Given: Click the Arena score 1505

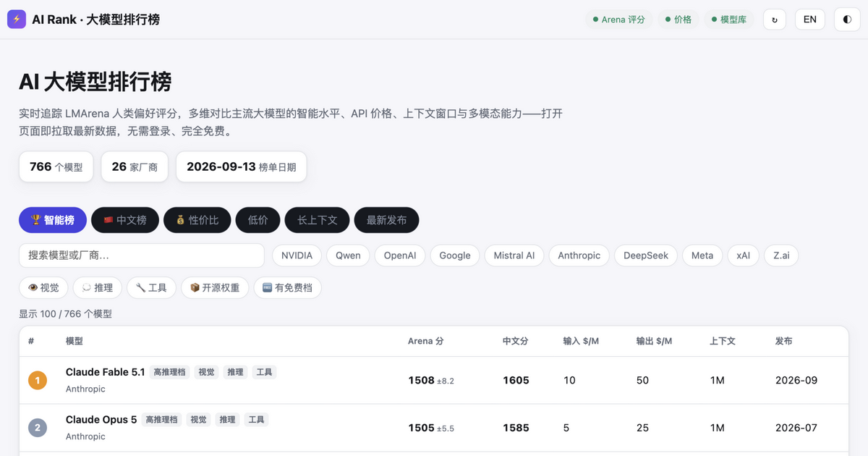Looking at the screenshot, I should pyautogui.click(x=422, y=428).
